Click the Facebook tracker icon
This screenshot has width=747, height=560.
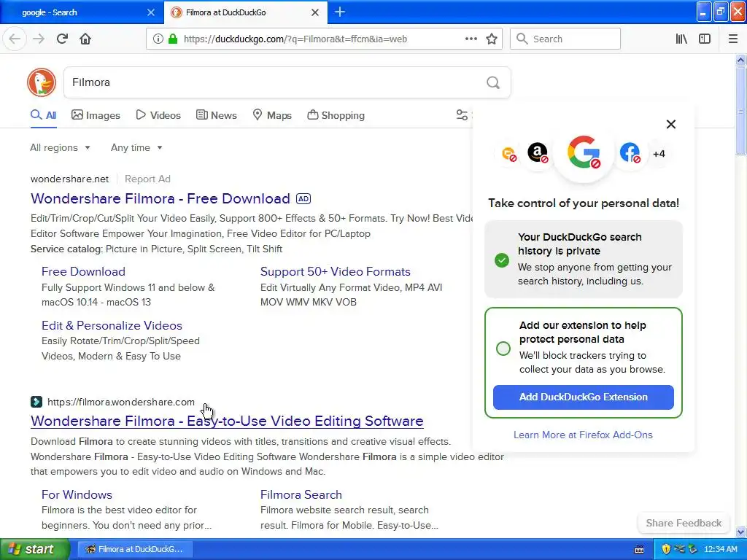coord(630,153)
